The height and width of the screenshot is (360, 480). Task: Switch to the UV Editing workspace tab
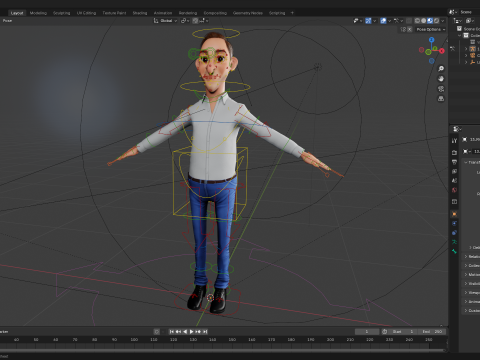click(x=86, y=13)
